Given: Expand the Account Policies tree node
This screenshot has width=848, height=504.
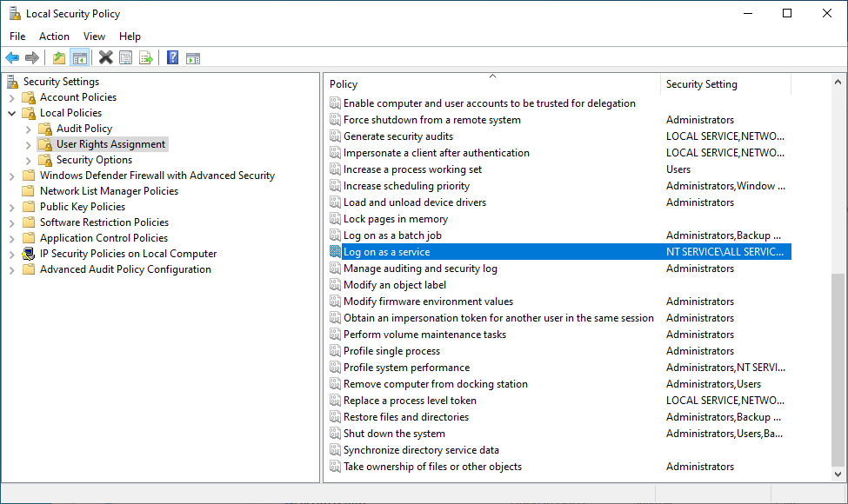Looking at the screenshot, I should (12, 97).
